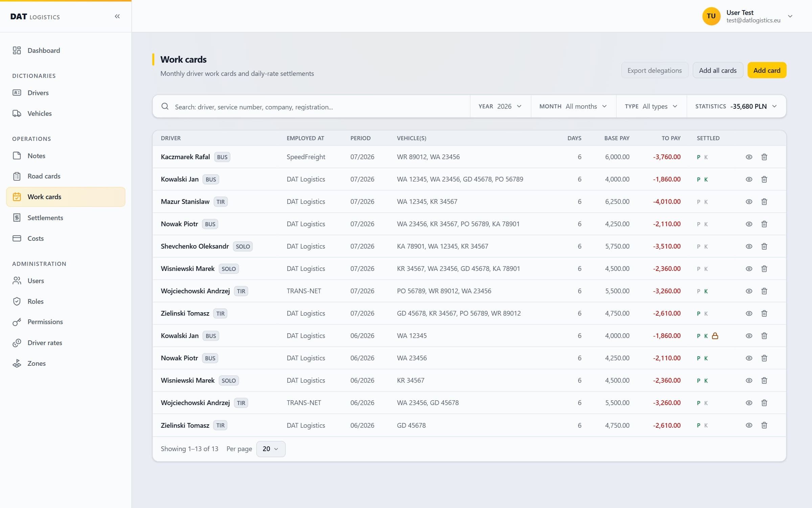
Task: Click the BASE PAY column header
Action: tap(616, 138)
